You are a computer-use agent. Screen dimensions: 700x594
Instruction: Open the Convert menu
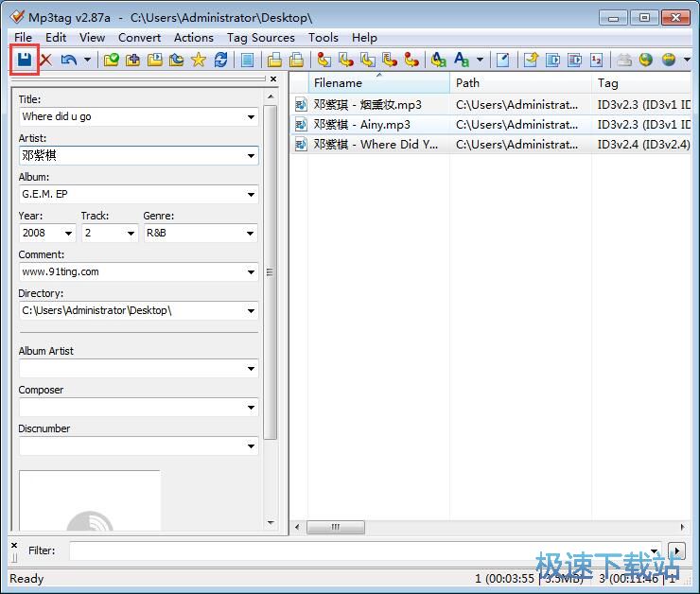click(139, 38)
